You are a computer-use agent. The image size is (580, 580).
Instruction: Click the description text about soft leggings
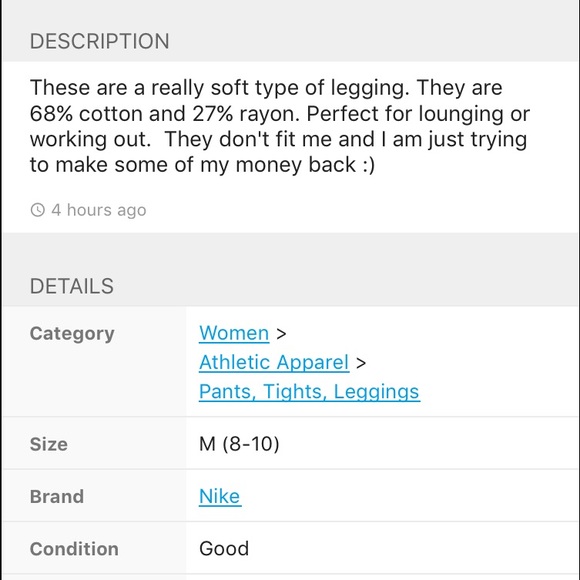280,126
